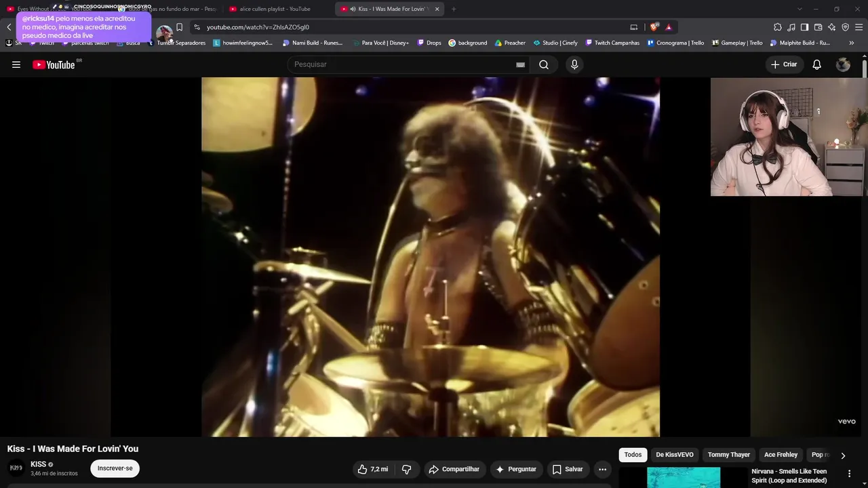
Task: Open Brave Rewards triangle icon
Action: (669, 27)
